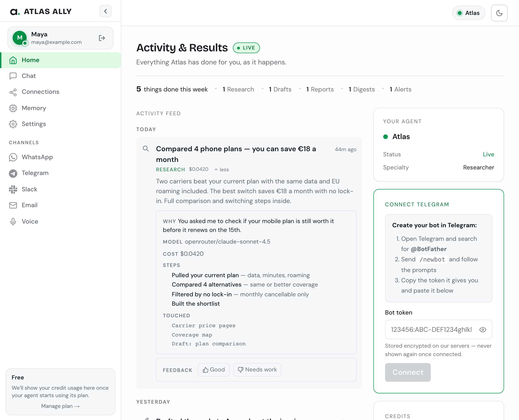Click the Coverage map entry
The width and height of the screenshot is (519, 420).
coord(192,335)
